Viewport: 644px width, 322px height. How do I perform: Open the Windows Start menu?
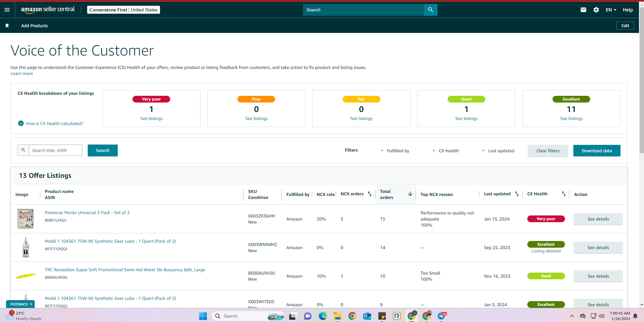pos(203,316)
